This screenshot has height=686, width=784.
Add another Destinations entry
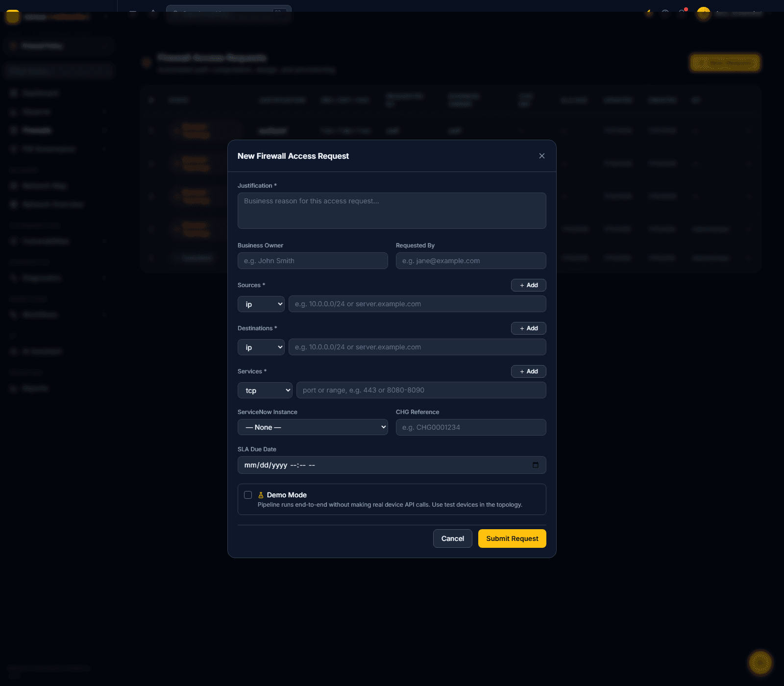coord(529,328)
